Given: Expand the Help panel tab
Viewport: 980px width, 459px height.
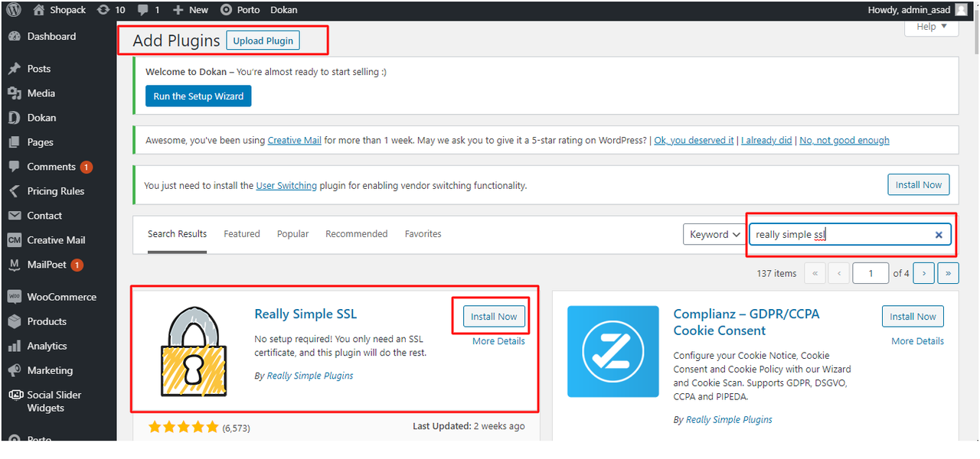Looking at the screenshot, I should 932,27.
